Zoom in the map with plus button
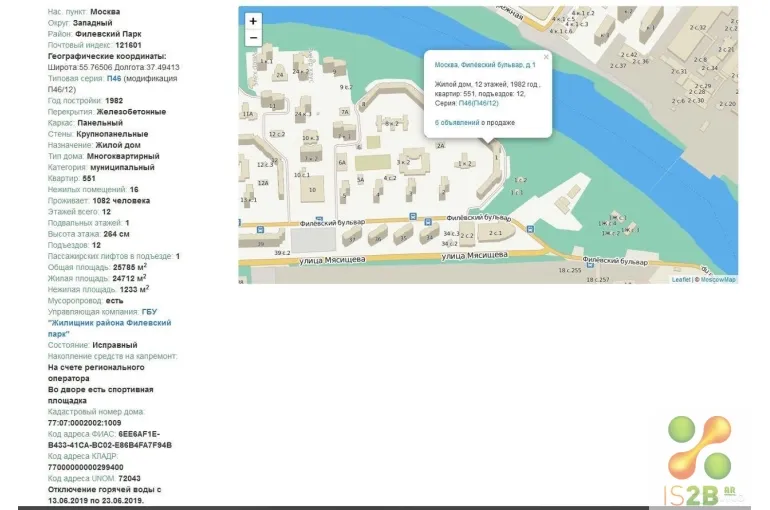770x510 pixels. pyautogui.click(x=253, y=21)
